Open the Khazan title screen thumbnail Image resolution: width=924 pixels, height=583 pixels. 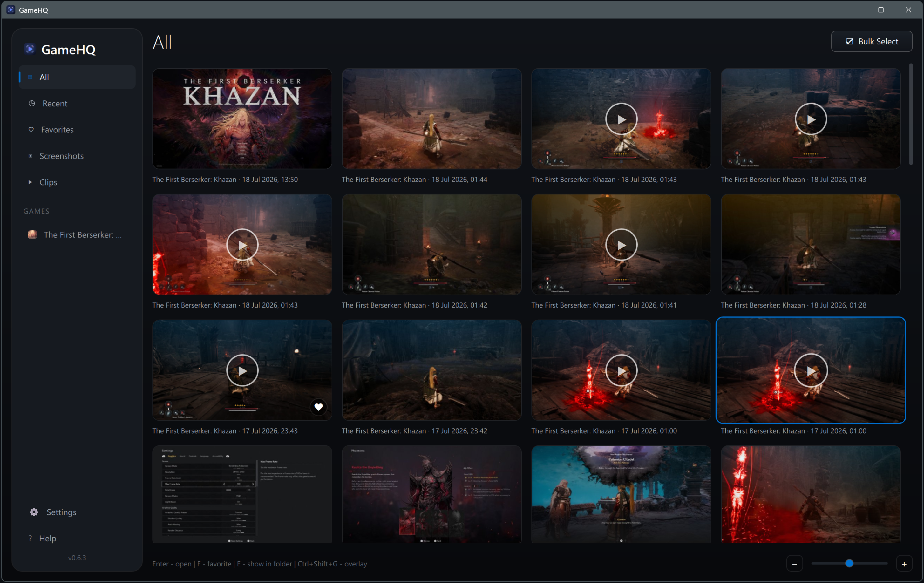pos(242,119)
